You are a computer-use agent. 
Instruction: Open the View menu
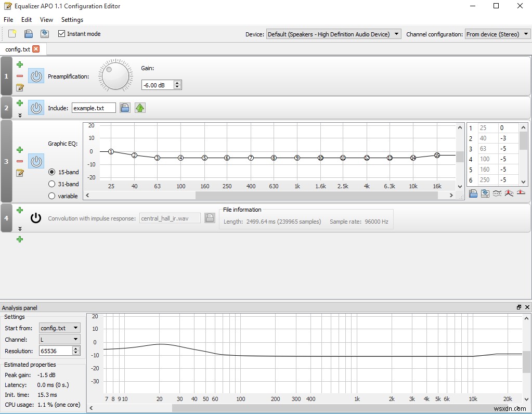46,20
